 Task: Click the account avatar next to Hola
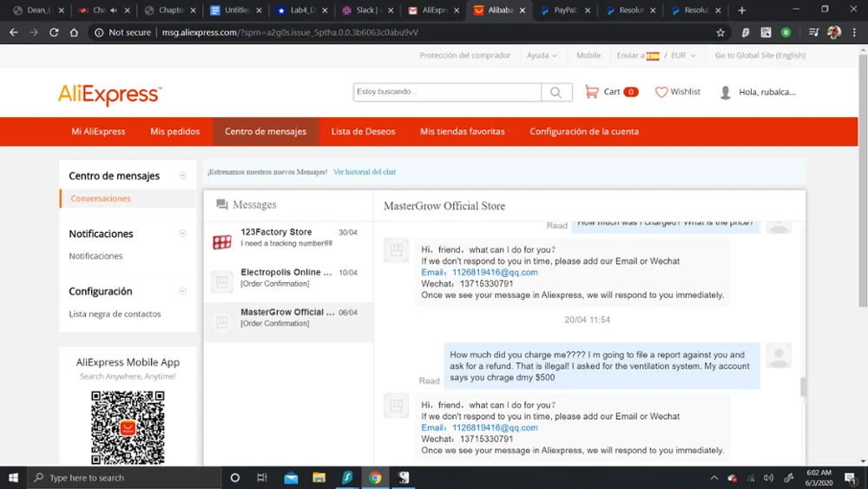coord(725,92)
